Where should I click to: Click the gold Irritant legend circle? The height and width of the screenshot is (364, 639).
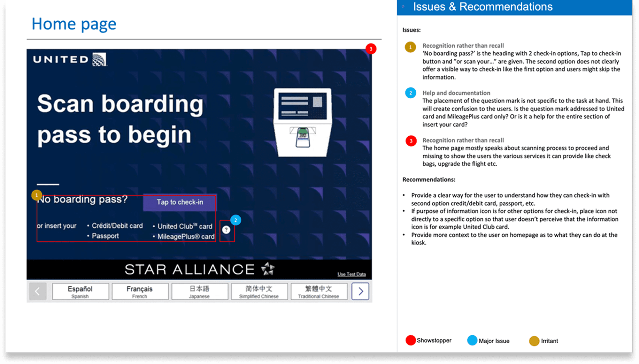tap(534, 341)
